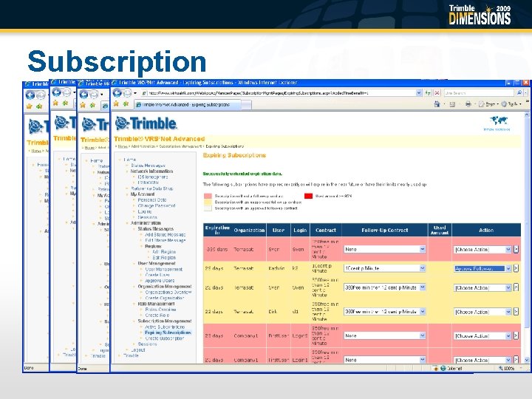
Task: Click go arrow in Company1 FirstUser row
Action: [x=516, y=335]
